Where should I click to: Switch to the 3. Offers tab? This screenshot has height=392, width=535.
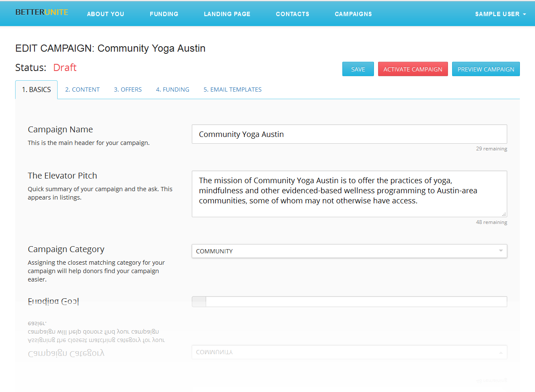click(x=128, y=89)
